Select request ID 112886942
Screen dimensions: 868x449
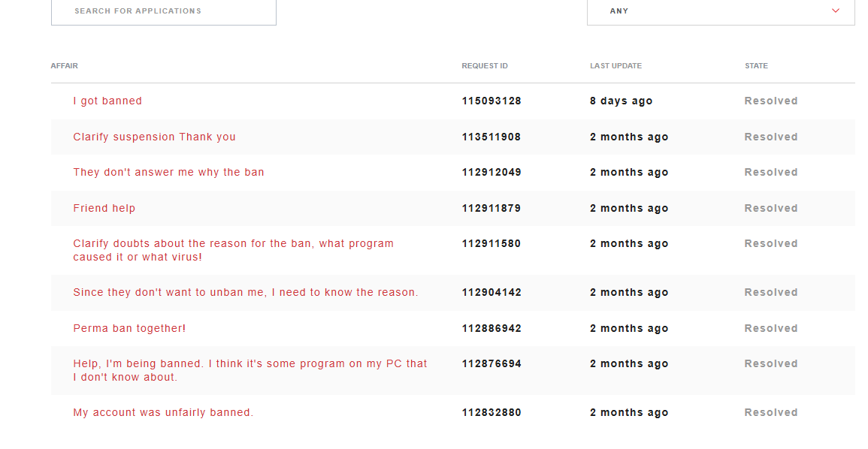click(491, 328)
